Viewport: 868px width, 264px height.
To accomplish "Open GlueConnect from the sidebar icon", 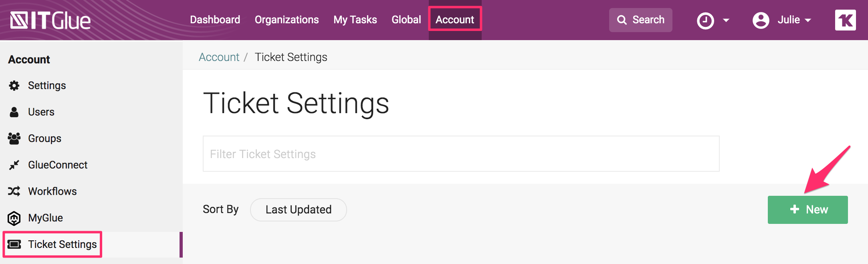I will tap(14, 164).
